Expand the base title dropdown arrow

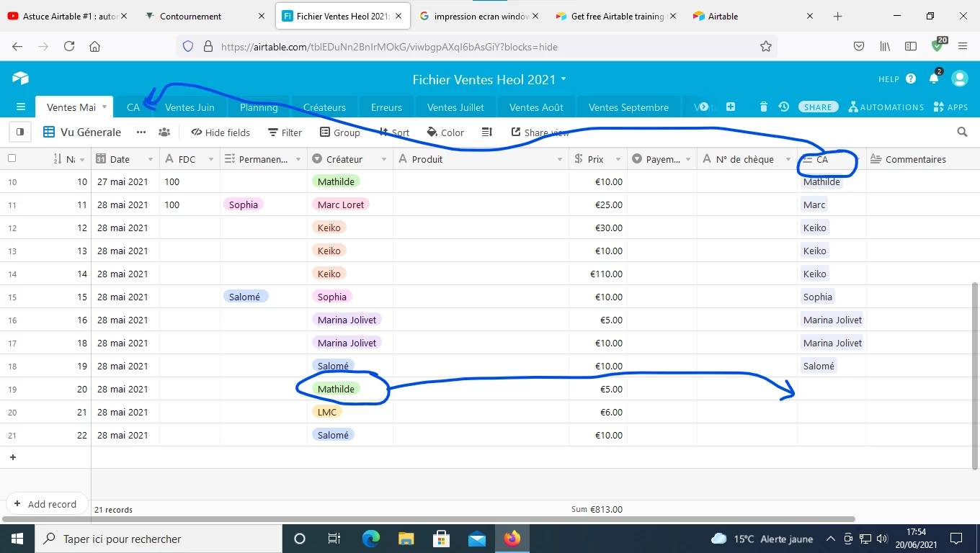563,78
